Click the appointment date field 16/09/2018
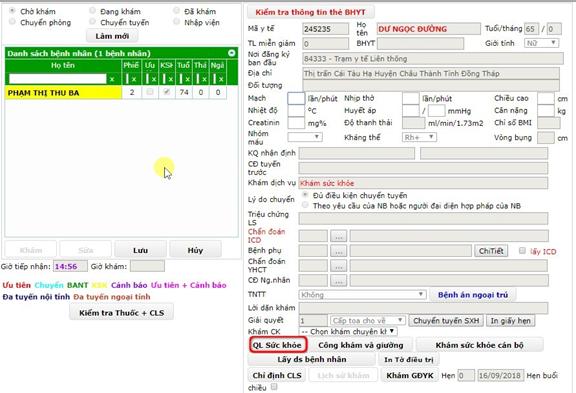The image size is (576, 393). point(500,375)
